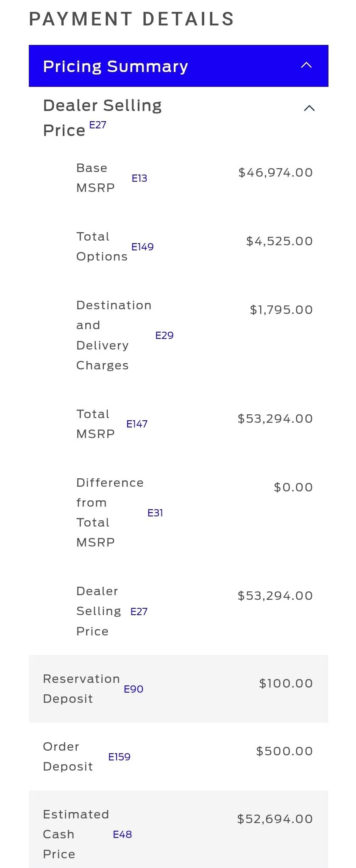The height and width of the screenshot is (868, 356).
Task: Open the Pricing Summary header bar
Action: (x=178, y=66)
